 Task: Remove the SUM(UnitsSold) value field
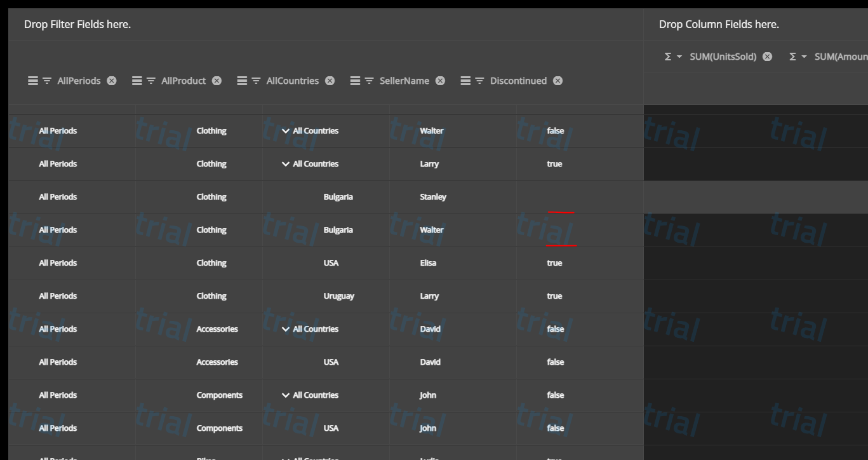click(x=767, y=57)
